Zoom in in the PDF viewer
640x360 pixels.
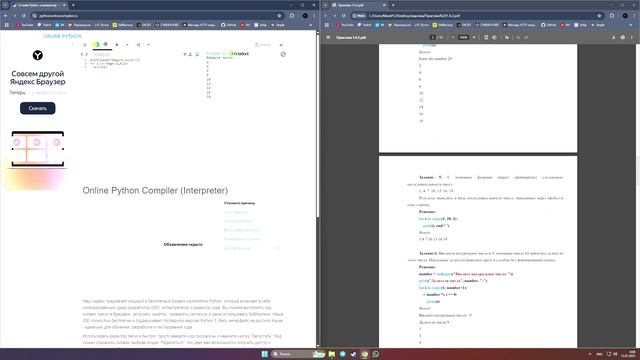[x=474, y=37]
